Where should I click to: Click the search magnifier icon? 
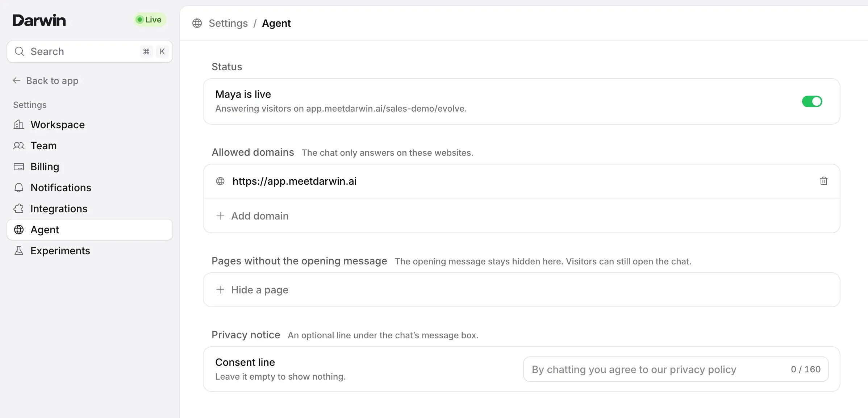tap(20, 51)
